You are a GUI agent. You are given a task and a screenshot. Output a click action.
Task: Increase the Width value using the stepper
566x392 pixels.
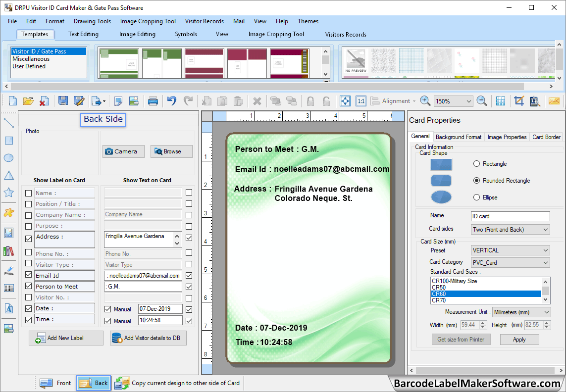click(x=483, y=323)
